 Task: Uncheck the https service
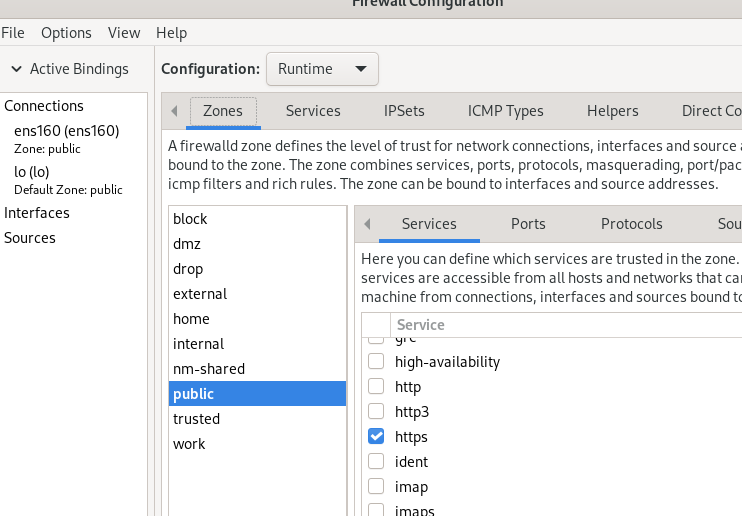[376, 437]
